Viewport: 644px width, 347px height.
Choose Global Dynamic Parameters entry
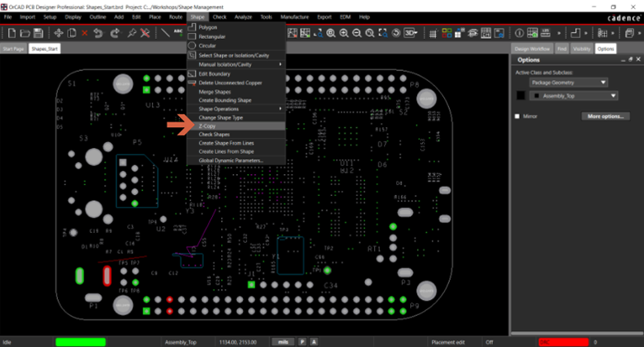236,160
